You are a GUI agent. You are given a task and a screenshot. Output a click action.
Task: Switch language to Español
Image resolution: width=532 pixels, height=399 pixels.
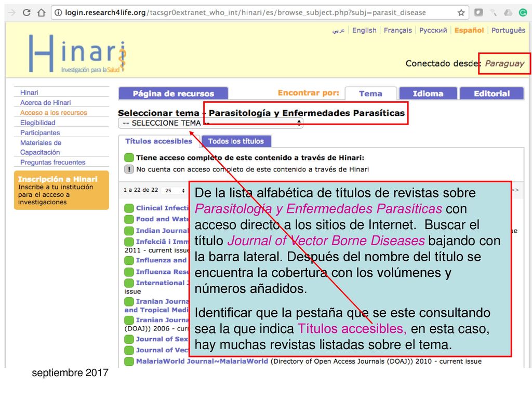[x=469, y=30]
